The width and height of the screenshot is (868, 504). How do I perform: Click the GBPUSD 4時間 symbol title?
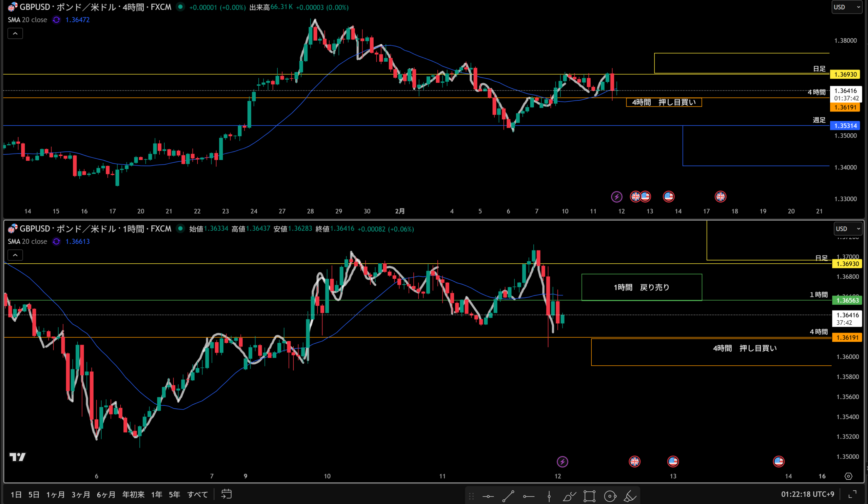95,7
